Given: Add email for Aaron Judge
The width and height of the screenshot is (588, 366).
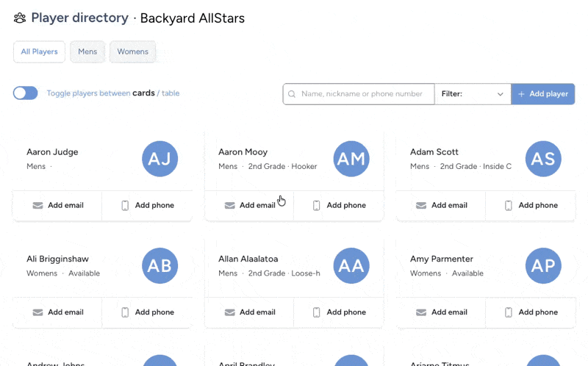Looking at the screenshot, I should (x=57, y=206).
